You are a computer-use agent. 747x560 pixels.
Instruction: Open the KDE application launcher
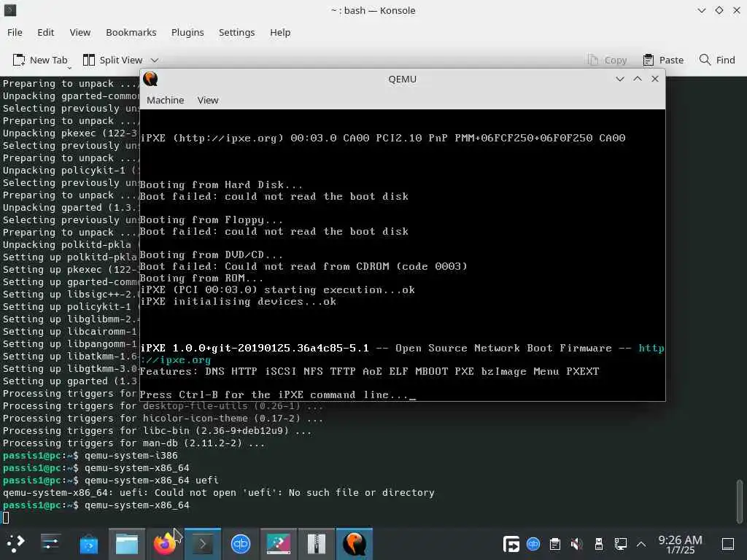point(15,543)
